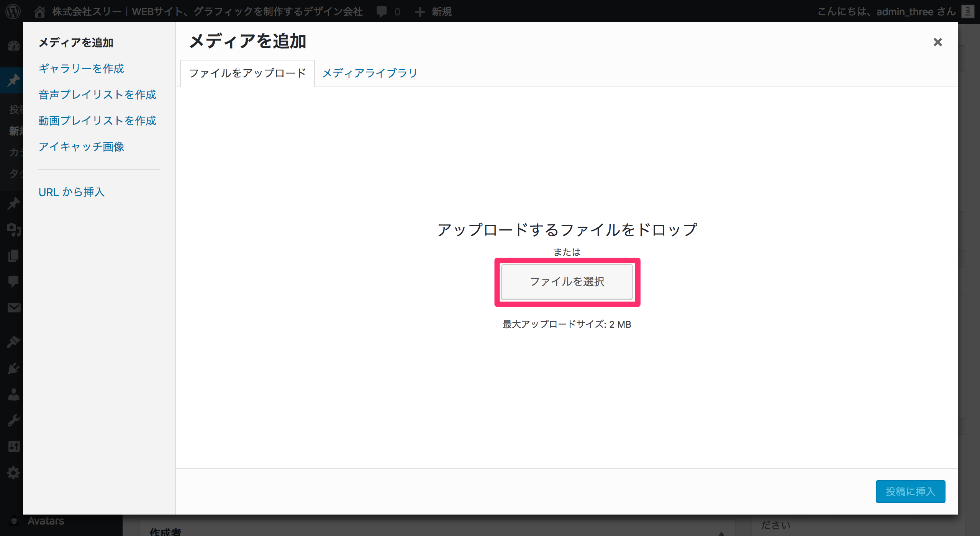This screenshot has height=536, width=980.
Task: Select the ファイルをアップロード tab
Action: pyautogui.click(x=247, y=73)
